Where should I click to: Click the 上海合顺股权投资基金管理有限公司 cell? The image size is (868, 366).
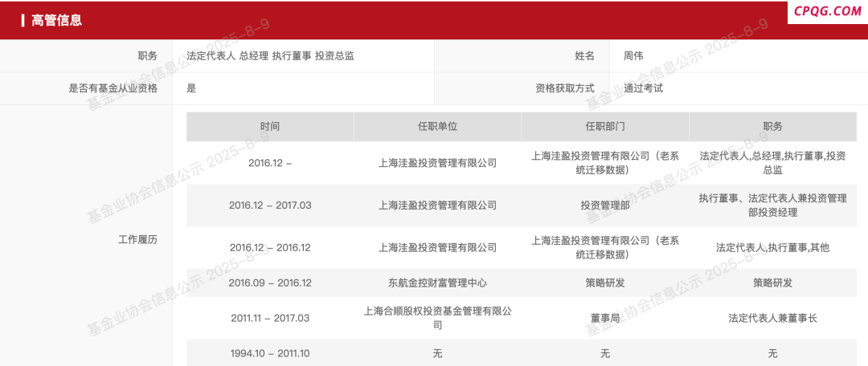[x=437, y=319]
